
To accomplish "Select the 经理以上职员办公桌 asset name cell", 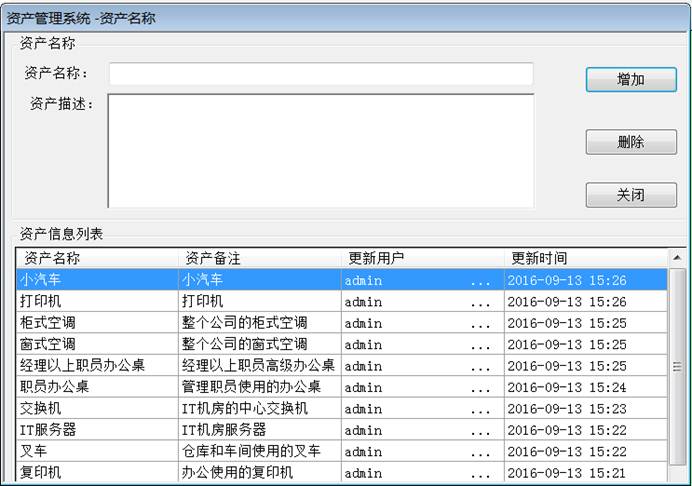I will click(97, 365).
